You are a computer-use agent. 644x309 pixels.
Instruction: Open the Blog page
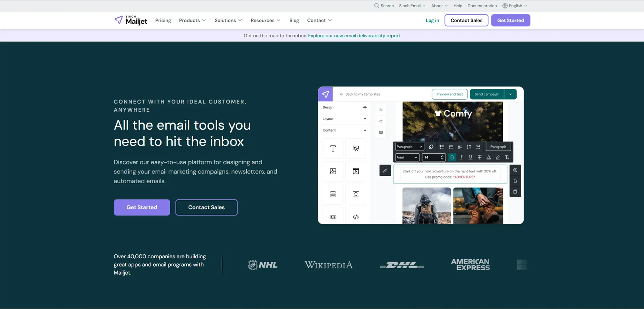(294, 20)
